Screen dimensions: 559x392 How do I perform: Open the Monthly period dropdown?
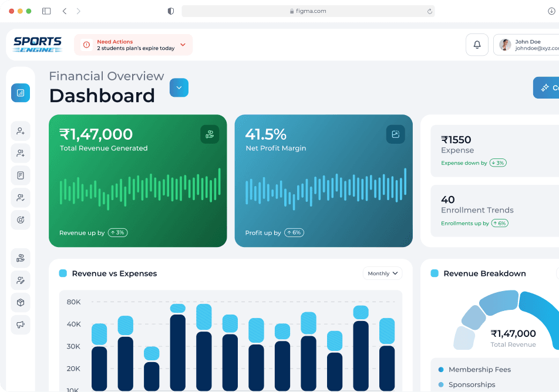(x=382, y=273)
